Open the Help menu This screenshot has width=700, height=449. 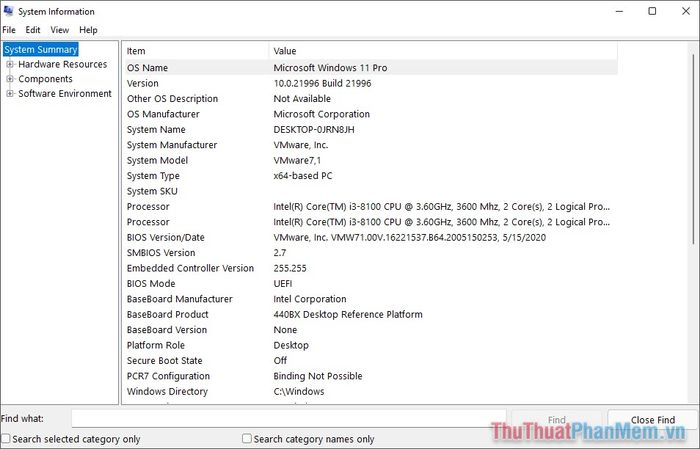pos(89,30)
